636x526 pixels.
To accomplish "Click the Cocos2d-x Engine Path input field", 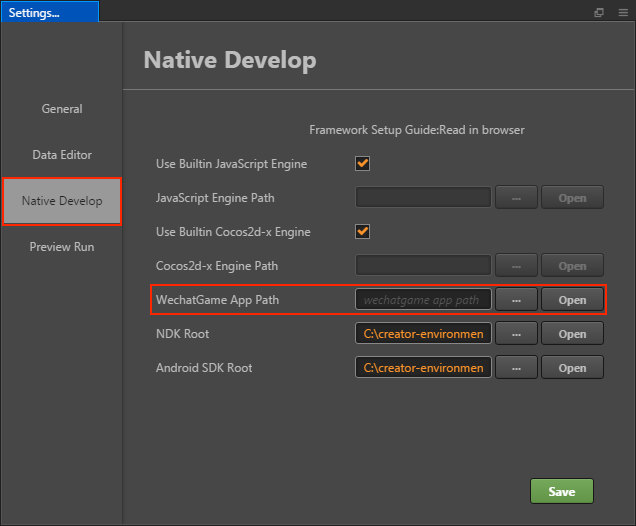I will point(423,266).
